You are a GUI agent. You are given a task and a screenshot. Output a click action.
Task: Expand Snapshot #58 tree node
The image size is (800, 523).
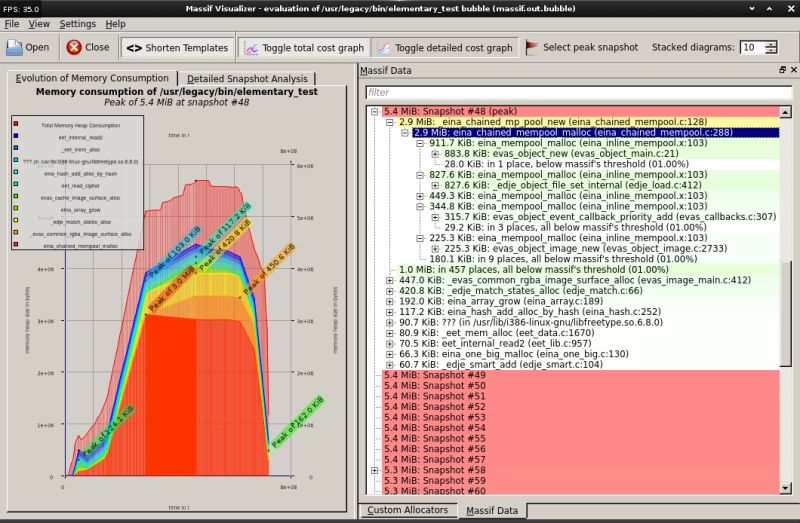tap(375, 470)
